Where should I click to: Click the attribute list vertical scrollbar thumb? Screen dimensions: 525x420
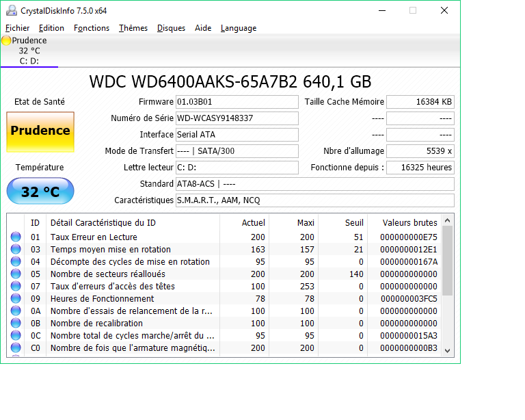[x=447, y=261]
